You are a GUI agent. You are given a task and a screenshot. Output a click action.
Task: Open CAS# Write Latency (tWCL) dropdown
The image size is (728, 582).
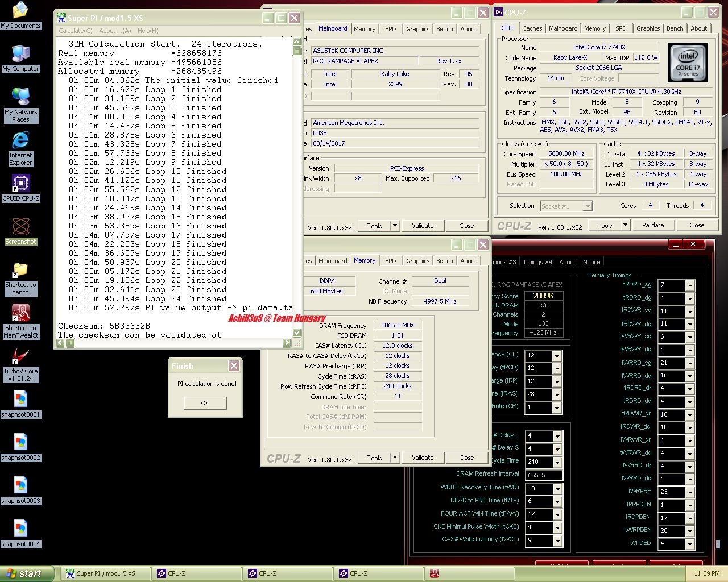pyautogui.click(x=557, y=541)
